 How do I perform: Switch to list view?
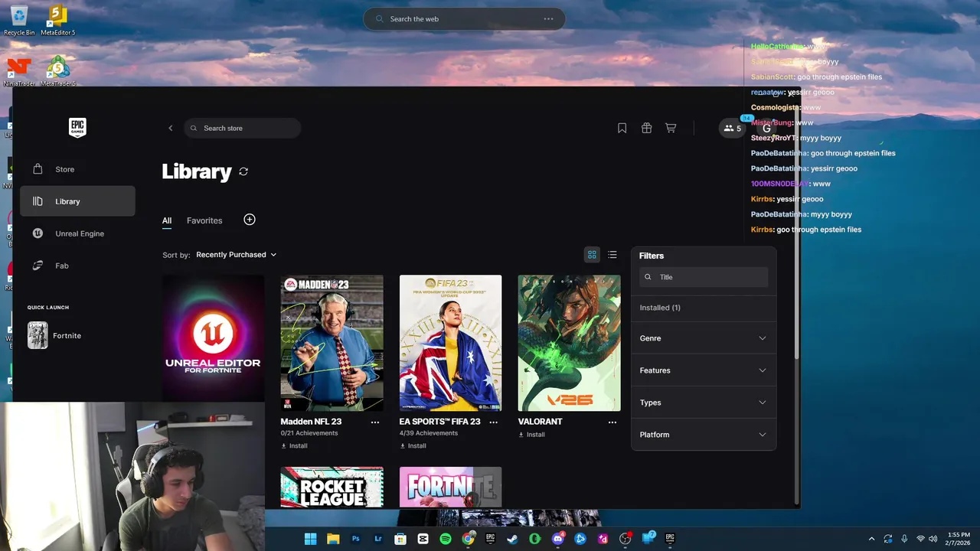coord(612,255)
